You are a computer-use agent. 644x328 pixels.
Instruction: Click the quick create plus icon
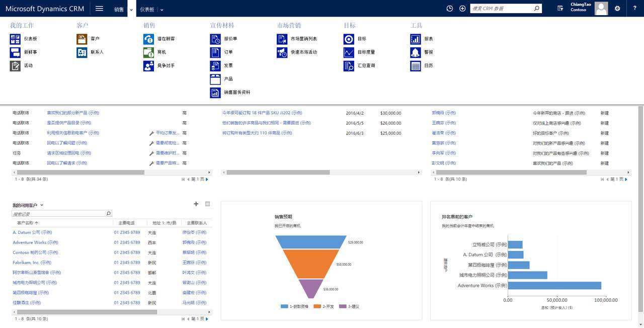[x=462, y=8]
